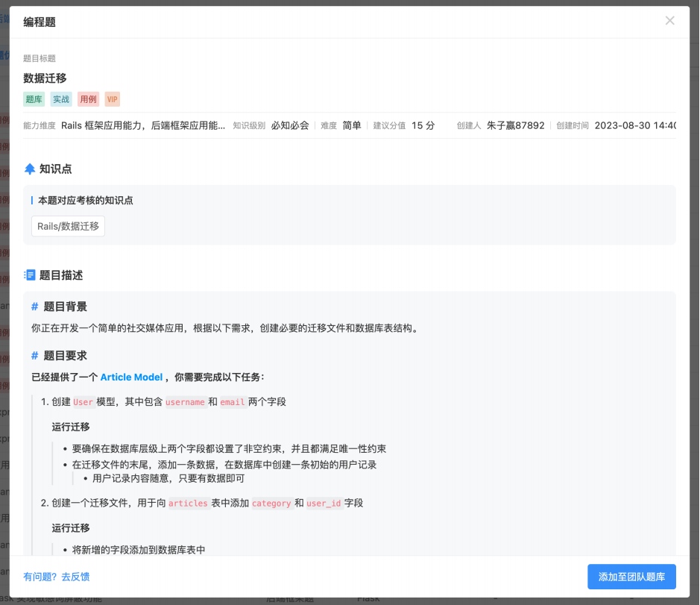This screenshot has height=605, width=700.
Task: Click the 数据迁移 question title
Action: [x=45, y=78]
